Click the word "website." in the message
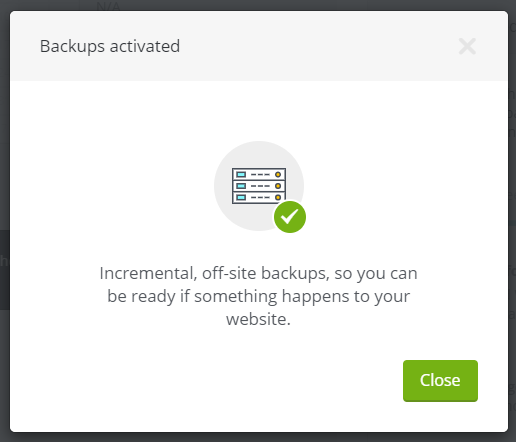Viewport: 516px width, 442px height. [x=258, y=319]
